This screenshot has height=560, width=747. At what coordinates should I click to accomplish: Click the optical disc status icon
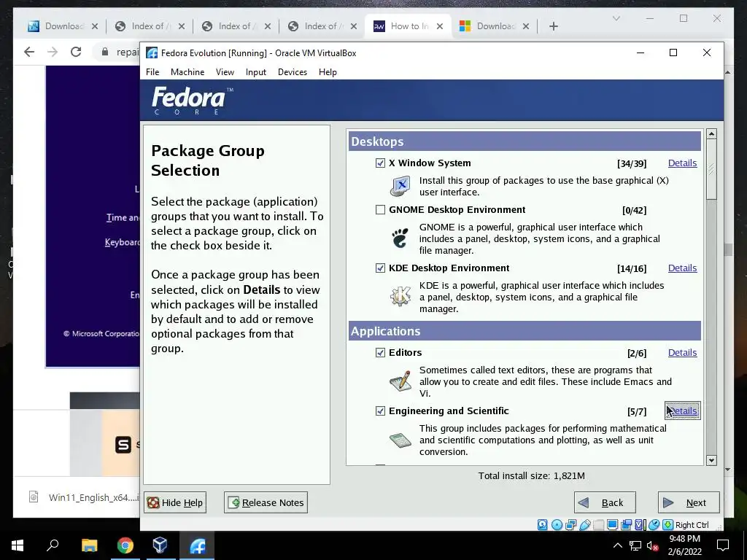point(557,525)
